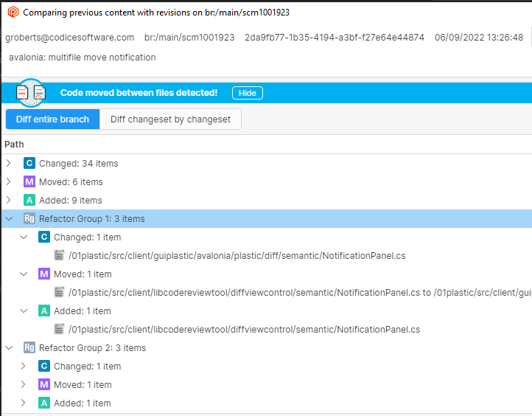The height and width of the screenshot is (416, 532).
Task: Click the Added: 9 items label
Action: (x=71, y=200)
